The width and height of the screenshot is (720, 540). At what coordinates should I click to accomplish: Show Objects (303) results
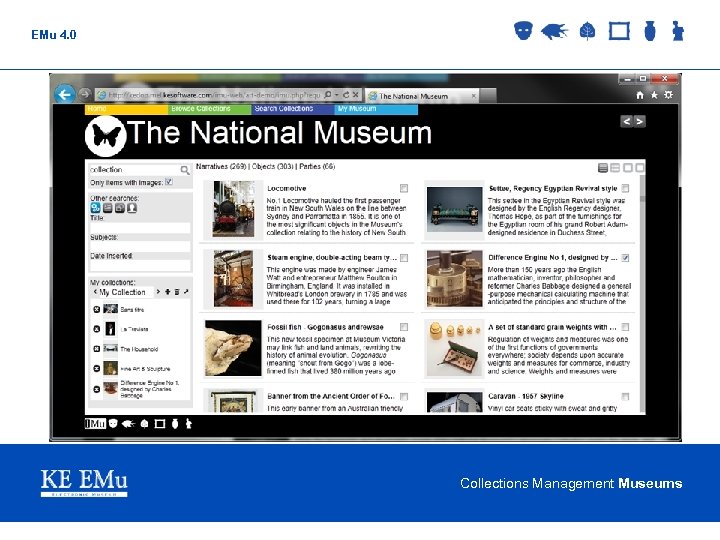[x=272, y=166]
